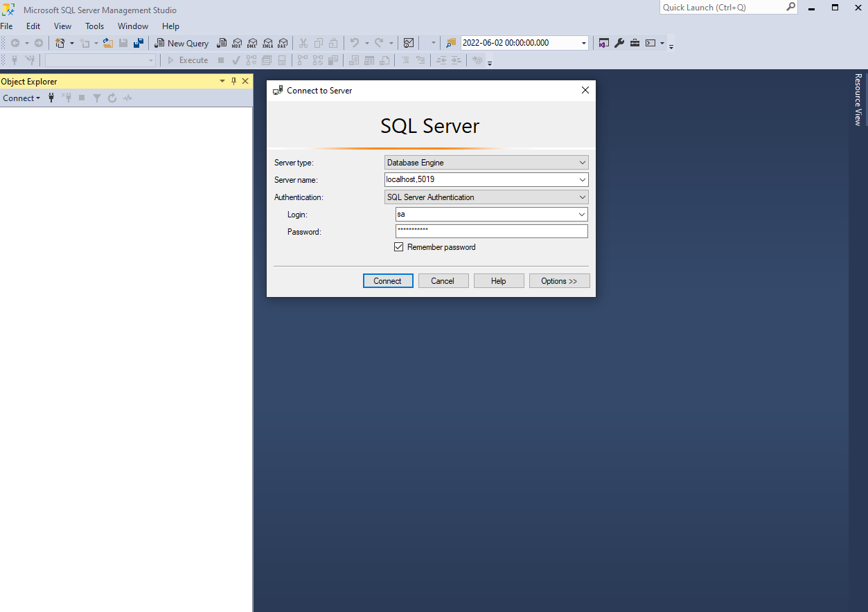Open the dropdown arrow beside the Command Window icon

click(x=662, y=43)
